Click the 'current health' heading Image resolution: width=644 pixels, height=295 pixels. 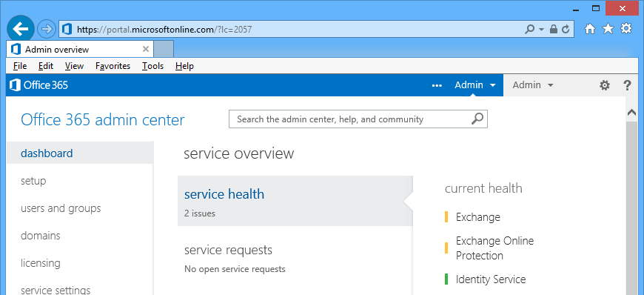(x=483, y=188)
